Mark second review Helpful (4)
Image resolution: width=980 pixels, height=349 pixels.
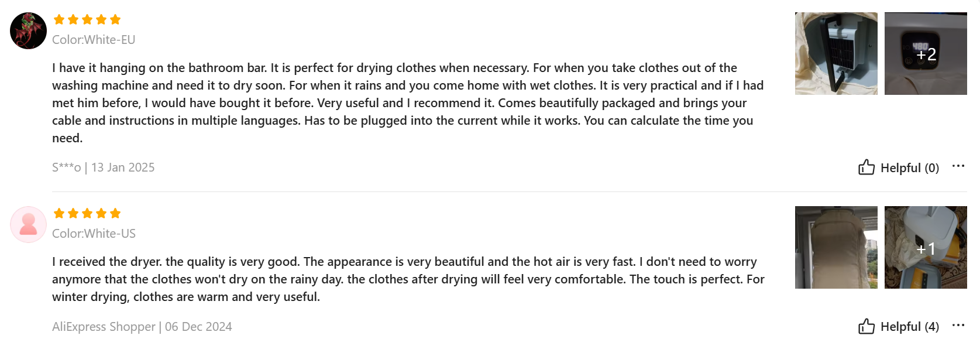(x=899, y=326)
